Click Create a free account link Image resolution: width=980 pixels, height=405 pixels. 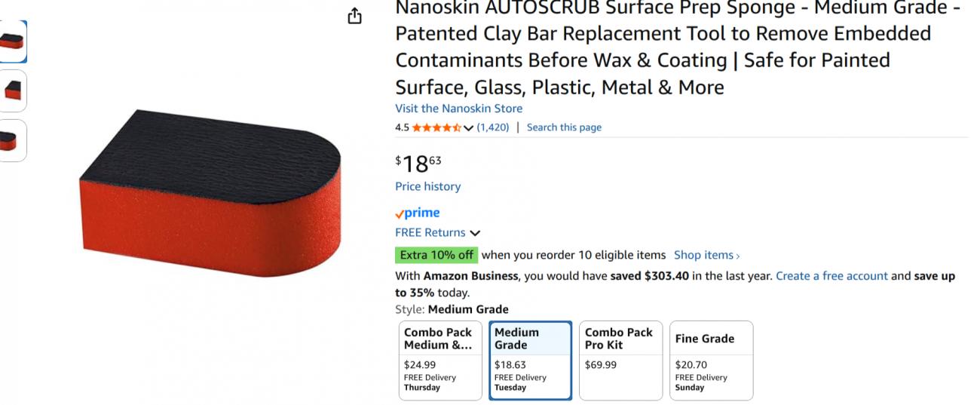click(x=831, y=276)
